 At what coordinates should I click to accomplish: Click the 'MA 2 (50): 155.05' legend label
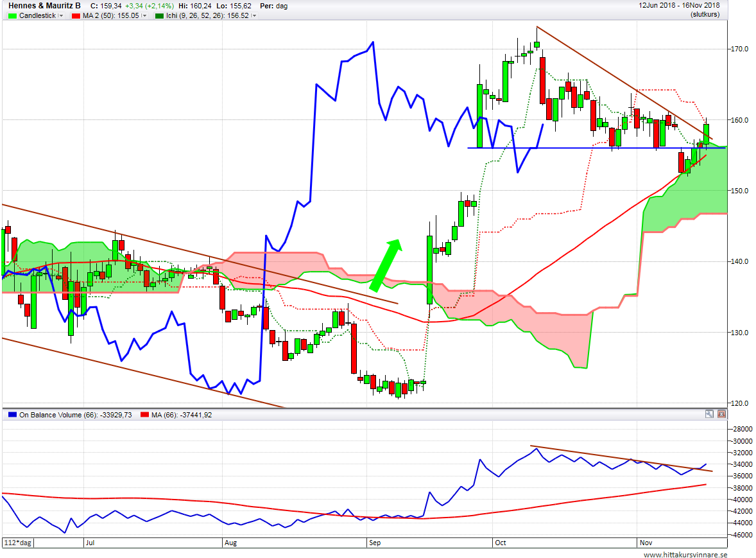click(x=111, y=16)
